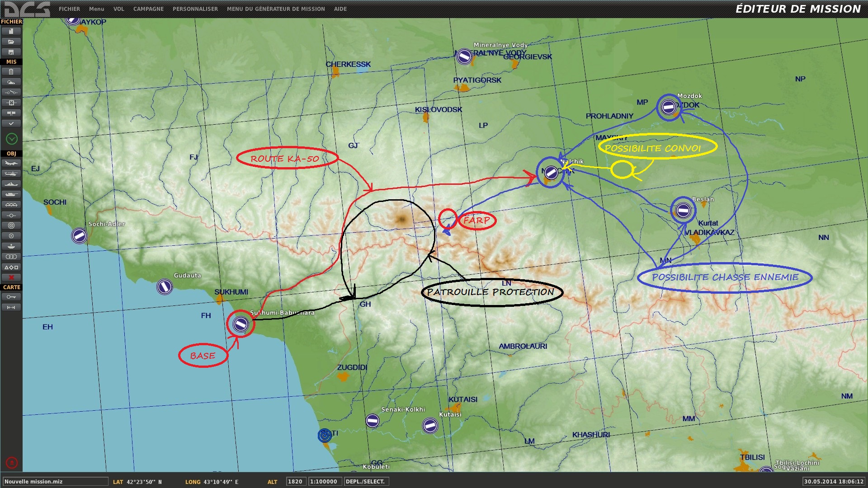Open the flags icon in MIS toolbar
868x488 pixels.
(11, 113)
